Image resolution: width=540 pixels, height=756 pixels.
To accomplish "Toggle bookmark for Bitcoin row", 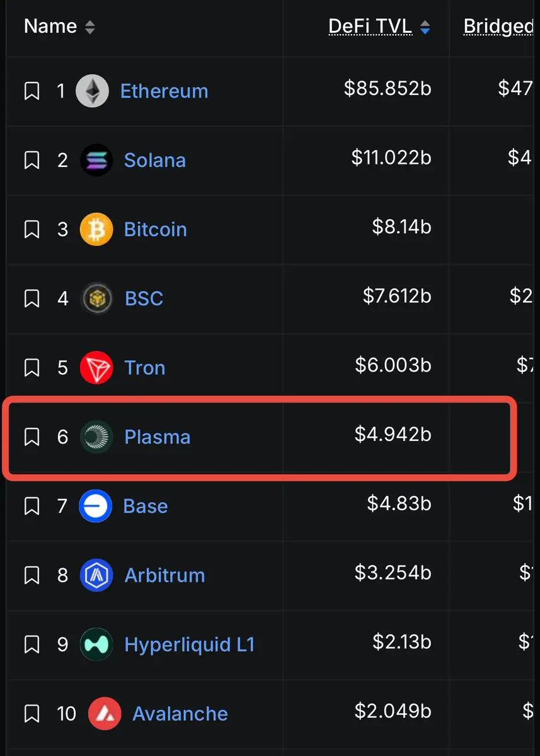I will [x=32, y=229].
